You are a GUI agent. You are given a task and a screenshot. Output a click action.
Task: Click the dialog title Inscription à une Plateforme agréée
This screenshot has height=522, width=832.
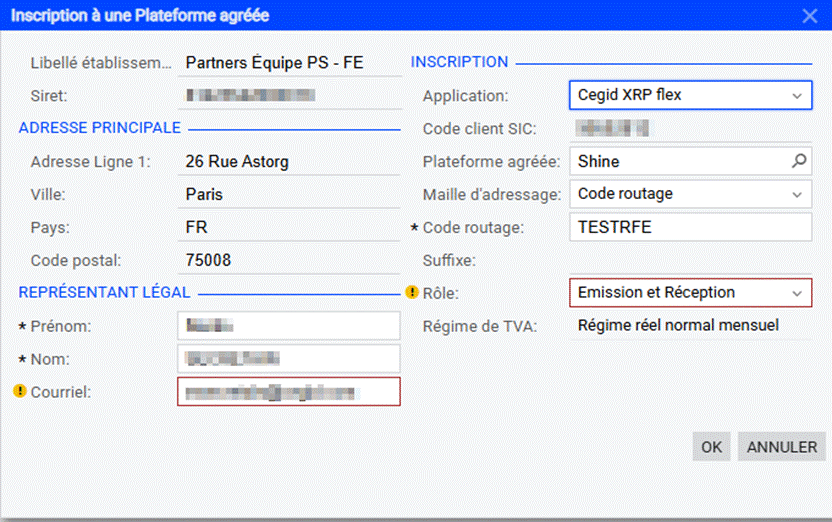coord(140,15)
